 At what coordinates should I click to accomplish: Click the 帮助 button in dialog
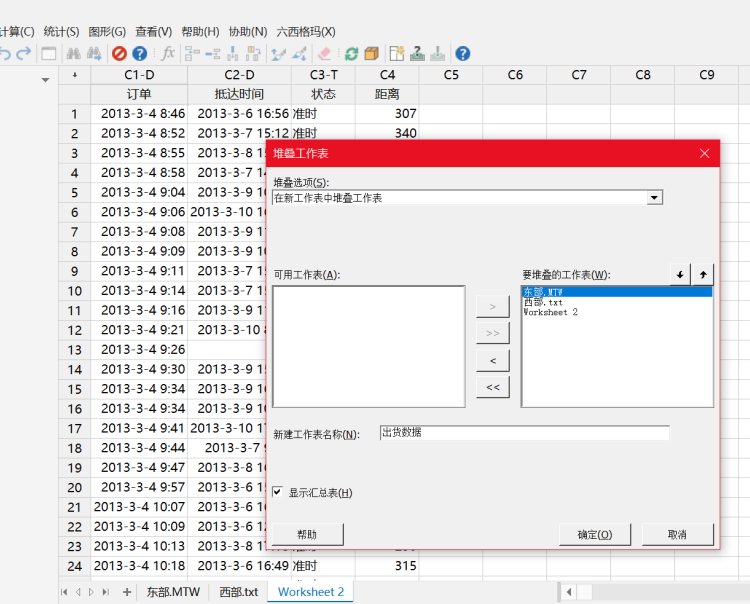308,534
